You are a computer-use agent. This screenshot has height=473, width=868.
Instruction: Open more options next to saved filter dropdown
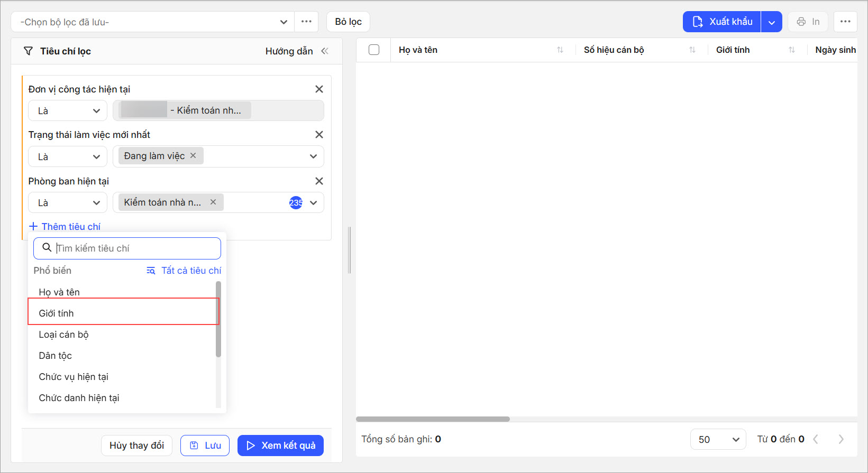[x=306, y=22]
